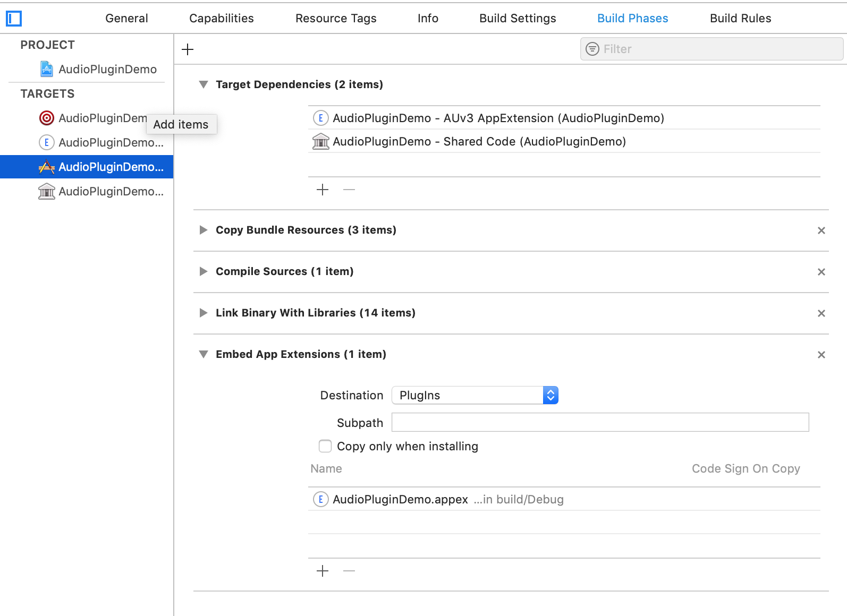Switch to the Build Settings tab
Viewport: 847px width, 616px height.
pyautogui.click(x=518, y=18)
